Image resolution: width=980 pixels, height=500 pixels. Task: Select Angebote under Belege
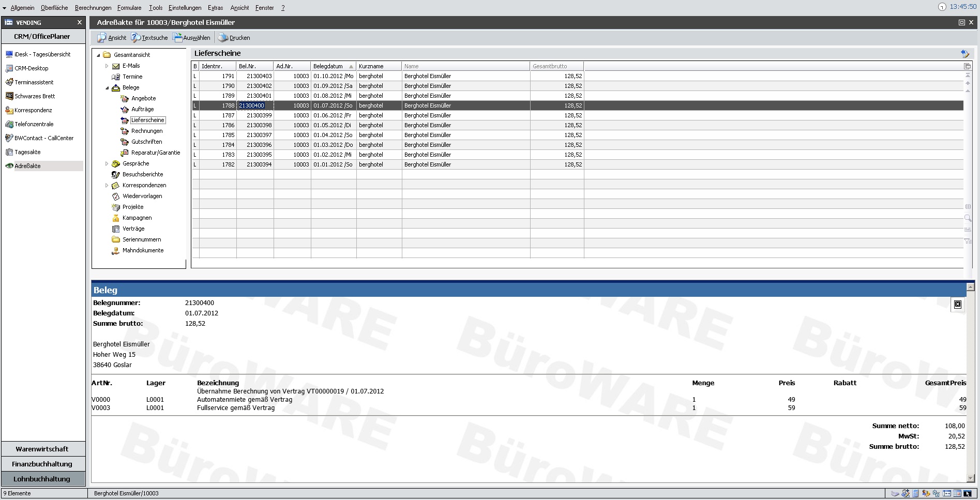click(x=143, y=98)
